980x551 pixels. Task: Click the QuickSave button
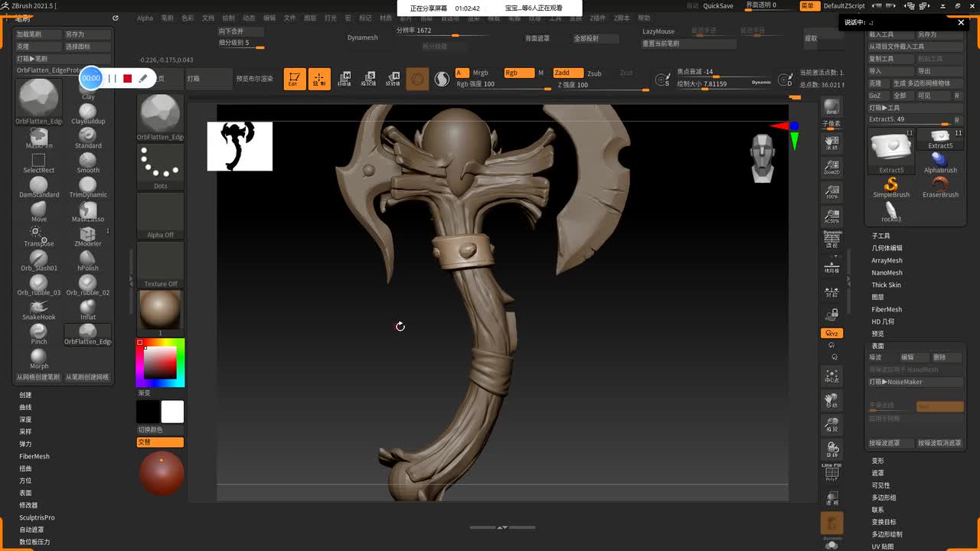click(x=718, y=5)
